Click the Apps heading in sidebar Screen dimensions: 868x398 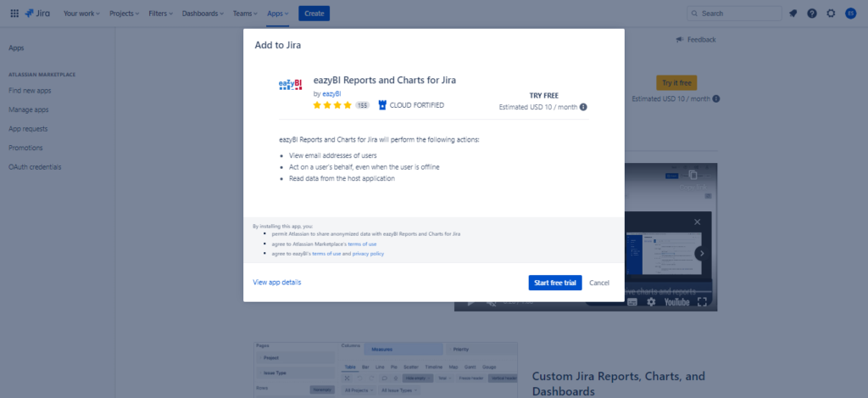[x=16, y=48]
